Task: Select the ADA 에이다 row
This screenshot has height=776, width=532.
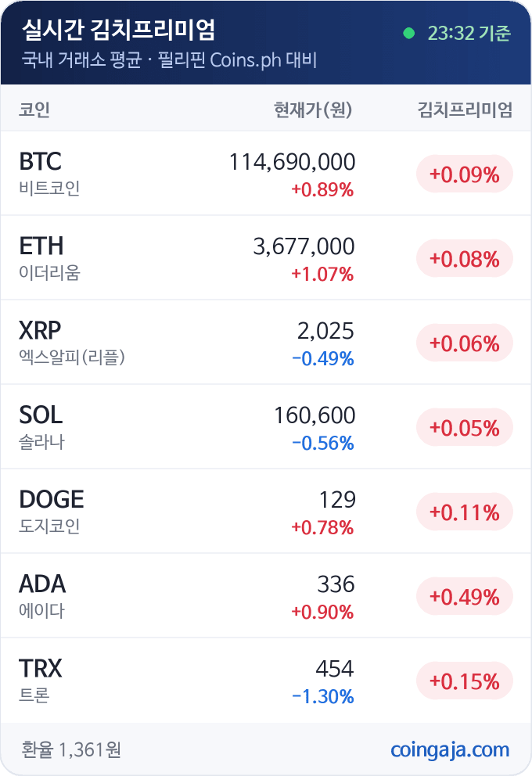Action: coord(266,596)
